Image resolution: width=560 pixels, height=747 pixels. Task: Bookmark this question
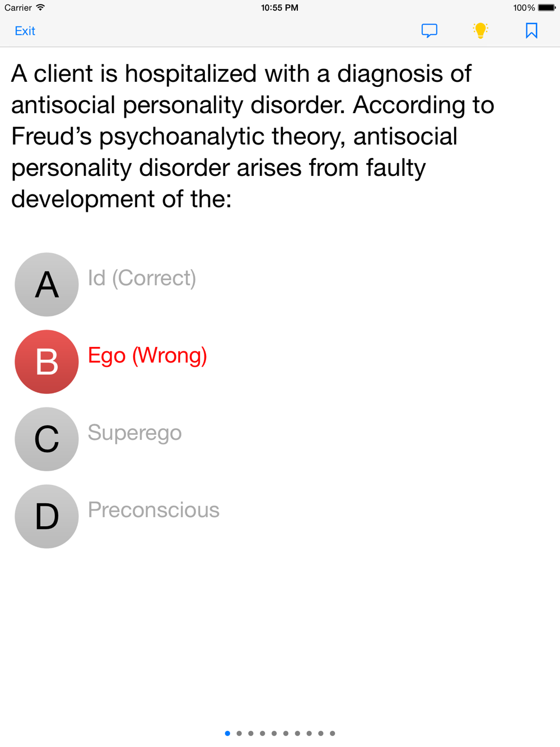click(531, 30)
